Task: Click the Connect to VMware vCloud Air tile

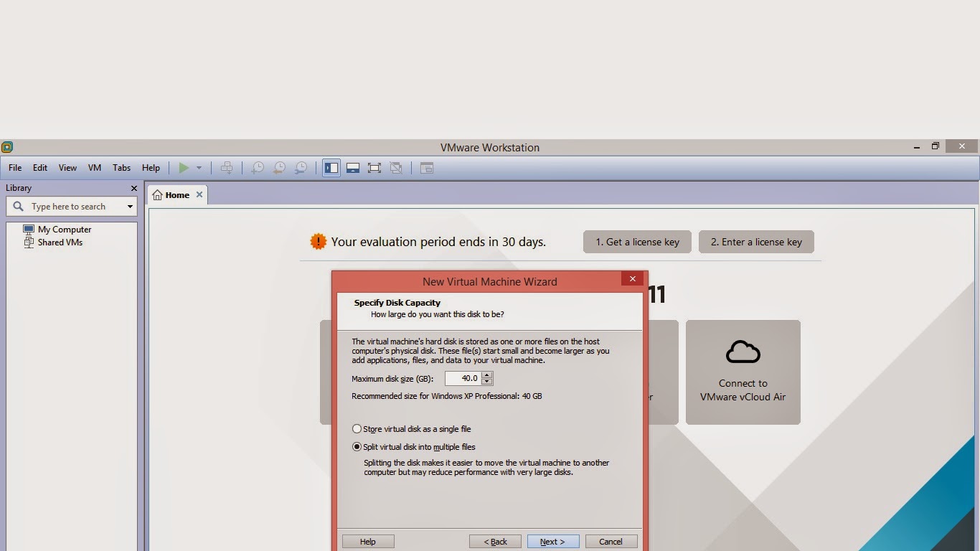Action: pos(743,372)
